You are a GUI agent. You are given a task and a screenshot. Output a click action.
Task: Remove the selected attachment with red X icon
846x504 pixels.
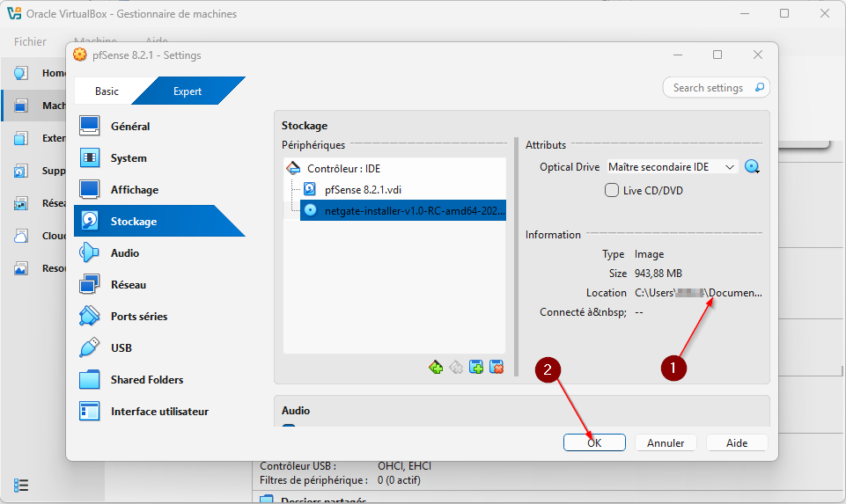pyautogui.click(x=497, y=368)
